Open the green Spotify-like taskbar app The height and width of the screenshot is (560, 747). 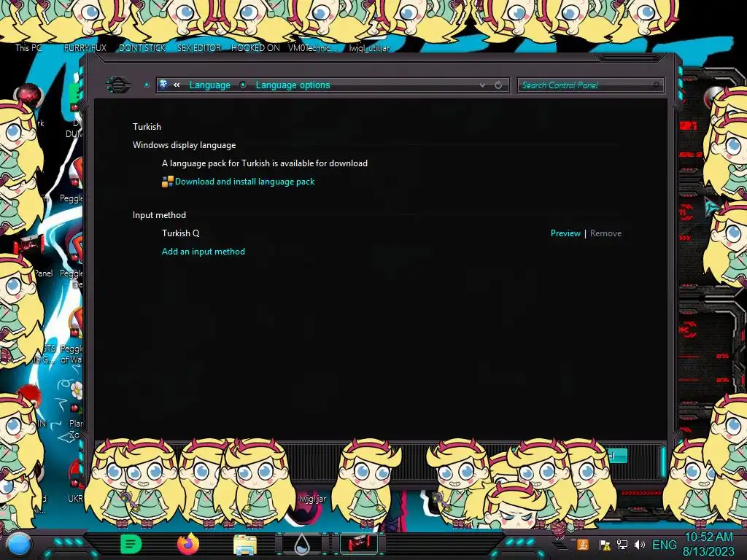tap(131, 544)
